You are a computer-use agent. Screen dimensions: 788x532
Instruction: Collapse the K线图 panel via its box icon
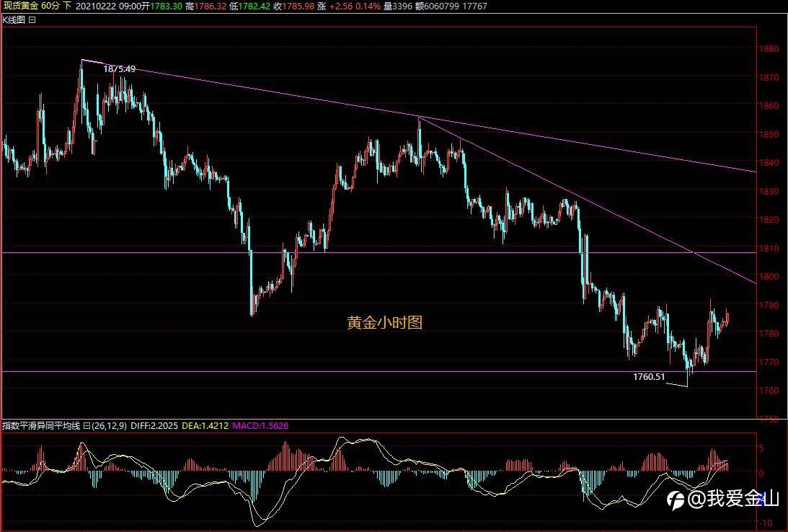pyautogui.click(x=32, y=20)
